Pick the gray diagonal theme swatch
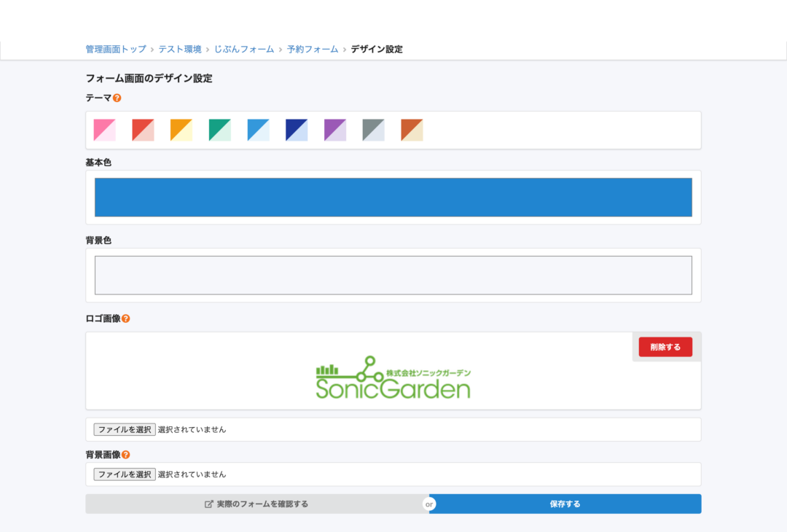 click(x=372, y=130)
